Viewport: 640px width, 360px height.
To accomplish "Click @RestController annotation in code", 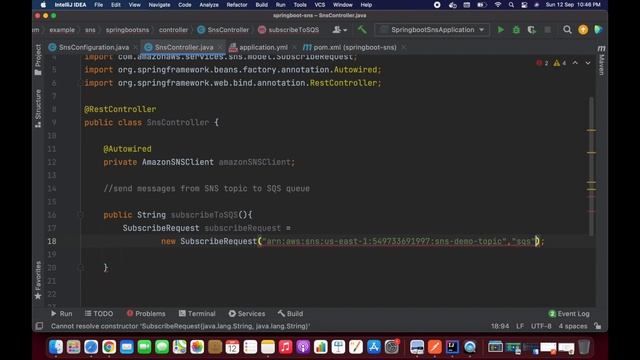I will 120,109.
